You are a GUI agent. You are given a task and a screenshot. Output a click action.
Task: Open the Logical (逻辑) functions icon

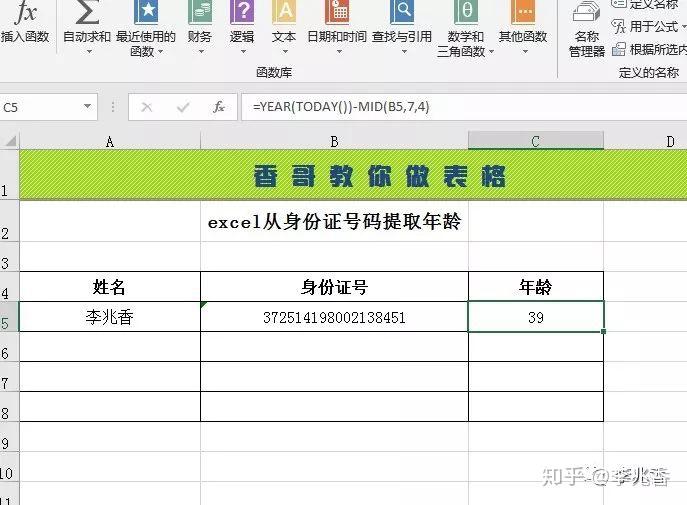coord(242,12)
